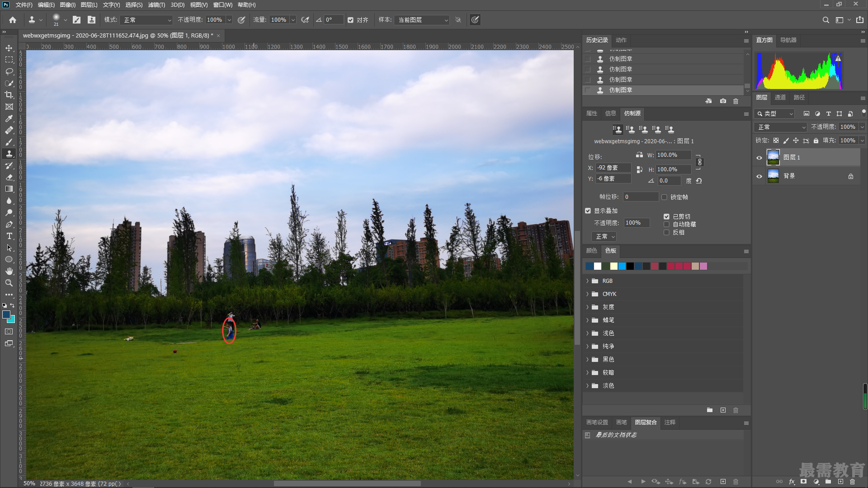Pick the pink swatch in Swatches panel
868x488 pixels.
703,267
